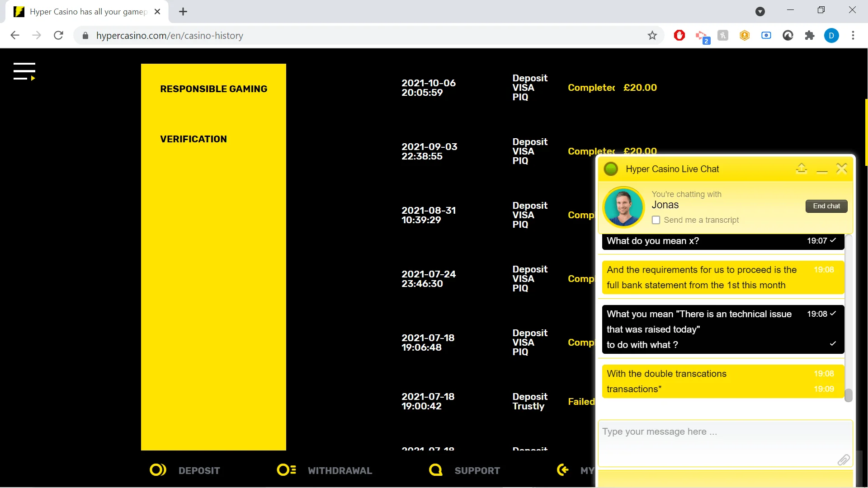Click the Withdrawal icon in bottom bar
The image size is (868, 488).
(x=287, y=470)
